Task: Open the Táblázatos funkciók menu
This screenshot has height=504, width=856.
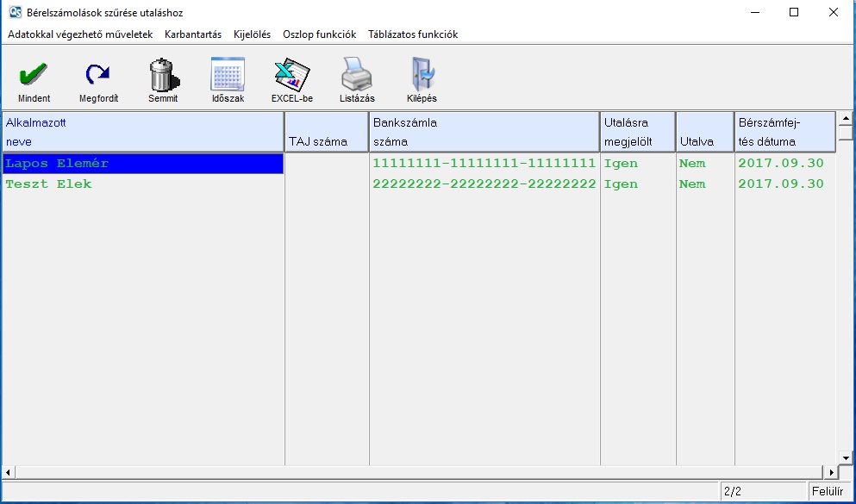Action: click(x=413, y=34)
